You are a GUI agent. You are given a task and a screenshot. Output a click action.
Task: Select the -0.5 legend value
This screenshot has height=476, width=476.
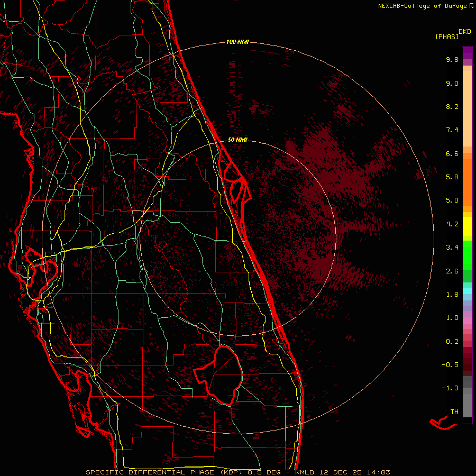[450, 365]
